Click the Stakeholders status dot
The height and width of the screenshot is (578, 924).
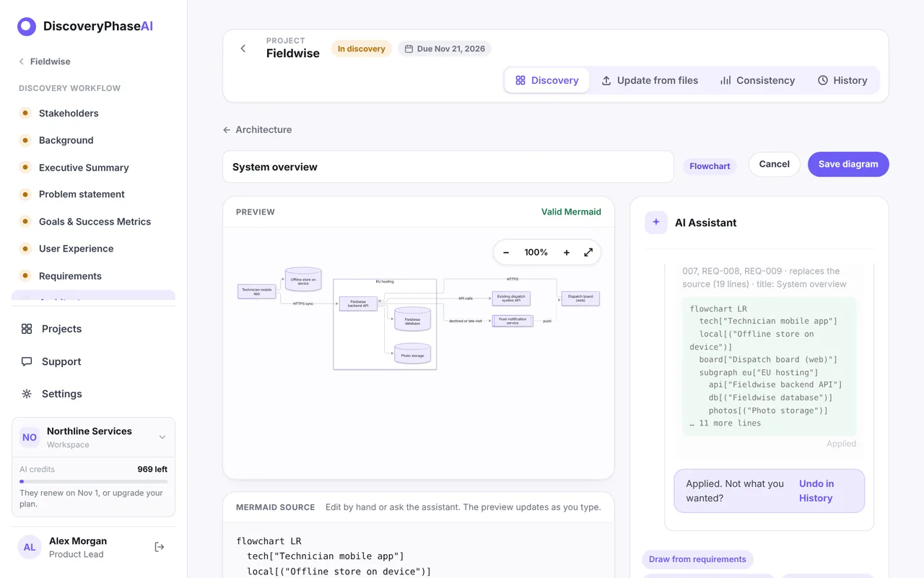click(25, 113)
